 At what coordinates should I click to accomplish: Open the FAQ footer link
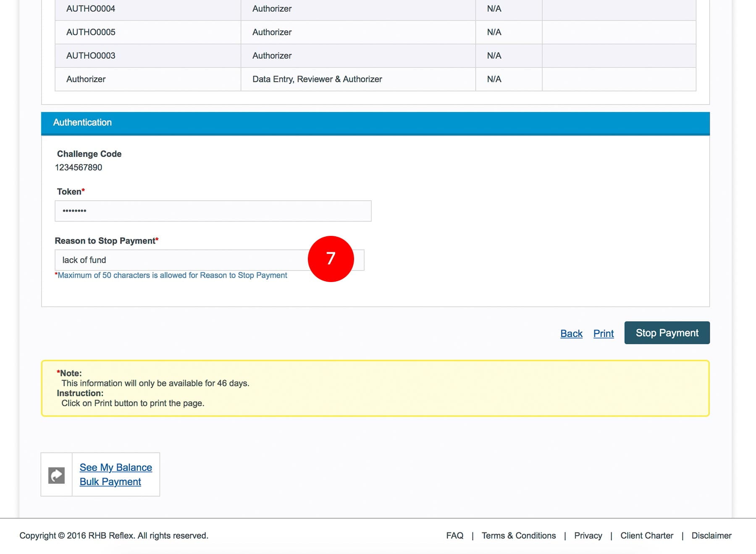pos(454,536)
